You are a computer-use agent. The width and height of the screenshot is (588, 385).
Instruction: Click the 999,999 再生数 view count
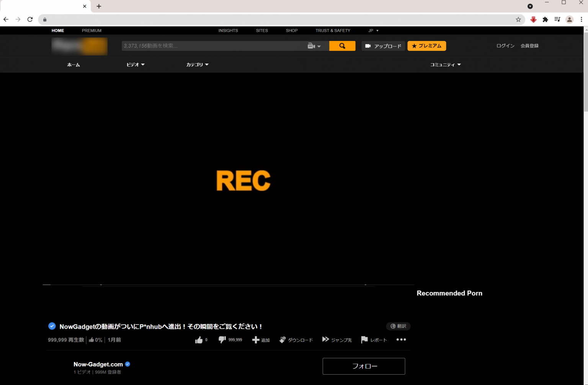coord(66,340)
